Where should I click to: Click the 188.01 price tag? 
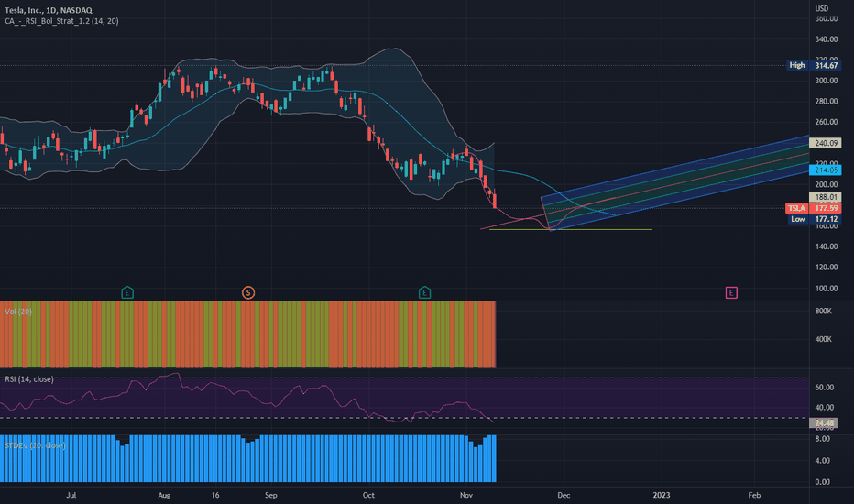(825, 197)
